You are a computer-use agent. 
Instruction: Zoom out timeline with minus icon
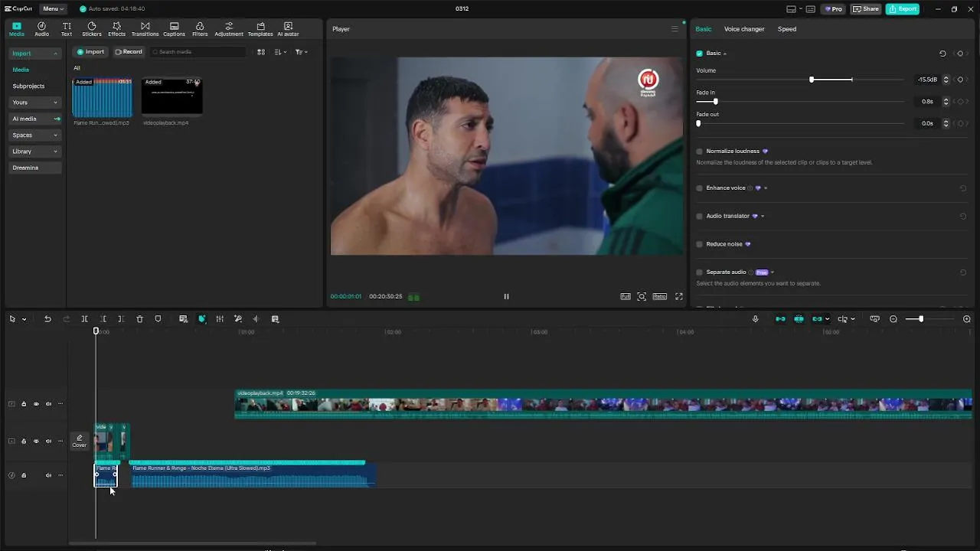893,319
